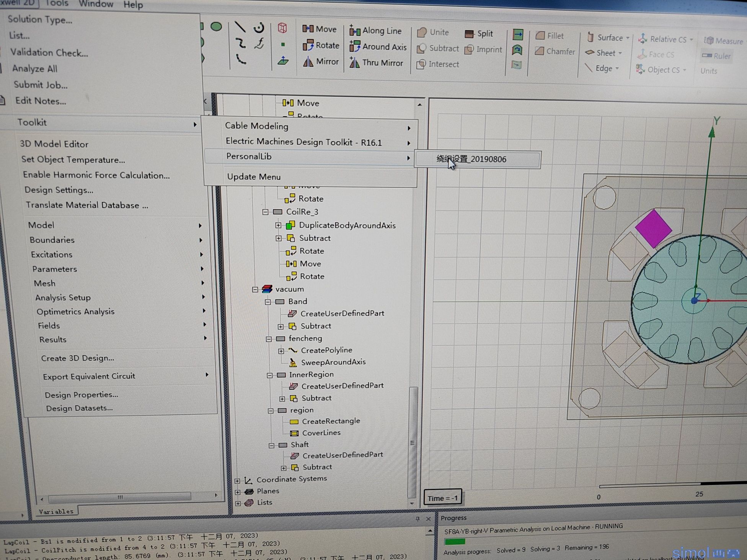Click the properties panel horizontal scrollbar

click(120, 497)
